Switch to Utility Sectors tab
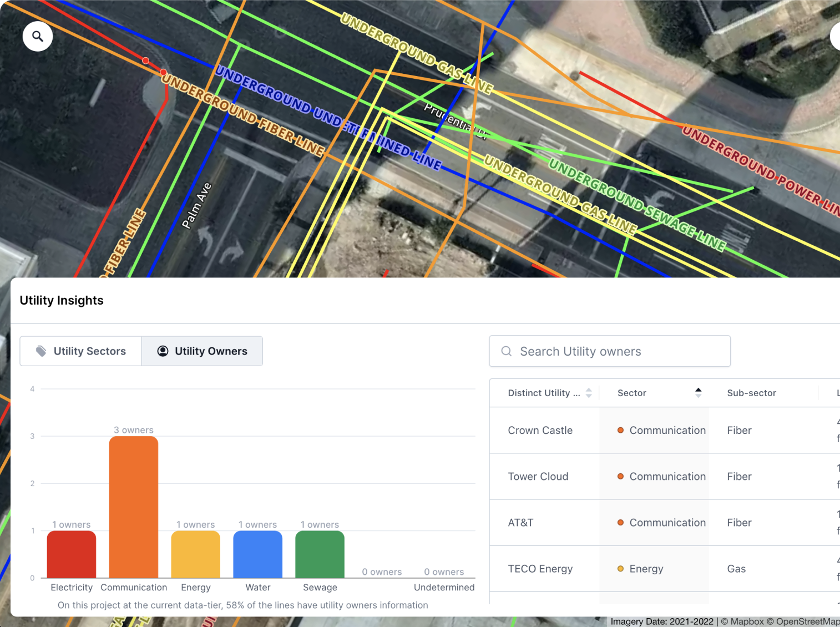Screen dimensions: 840x627 tap(81, 351)
